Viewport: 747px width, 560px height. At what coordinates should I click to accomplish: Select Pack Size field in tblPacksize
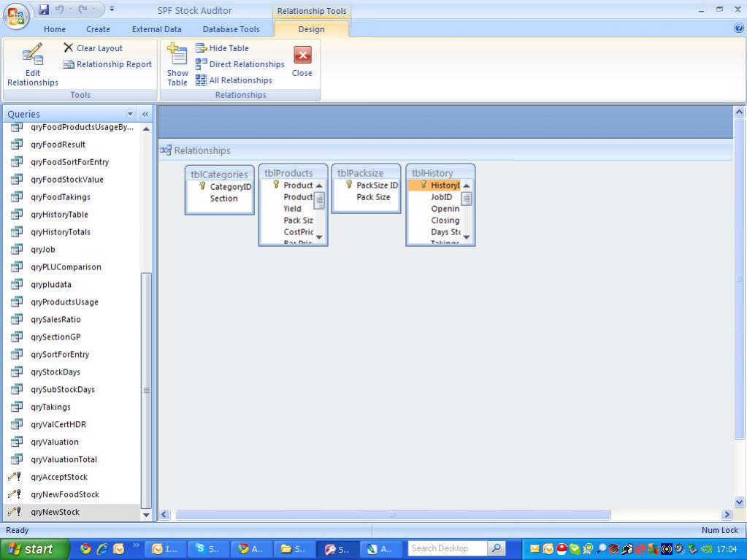coord(373,197)
